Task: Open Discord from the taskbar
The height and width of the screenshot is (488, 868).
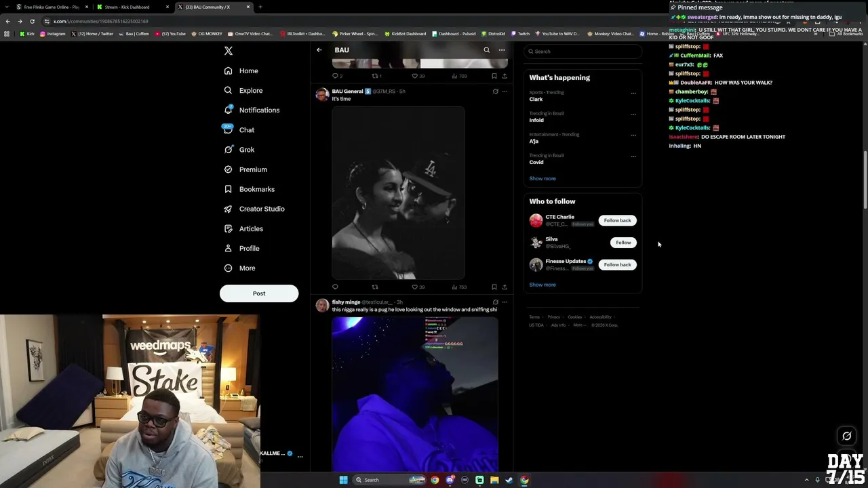Action: click(450, 480)
